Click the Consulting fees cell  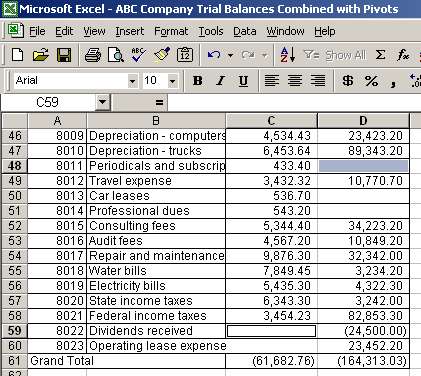[x=156, y=226]
